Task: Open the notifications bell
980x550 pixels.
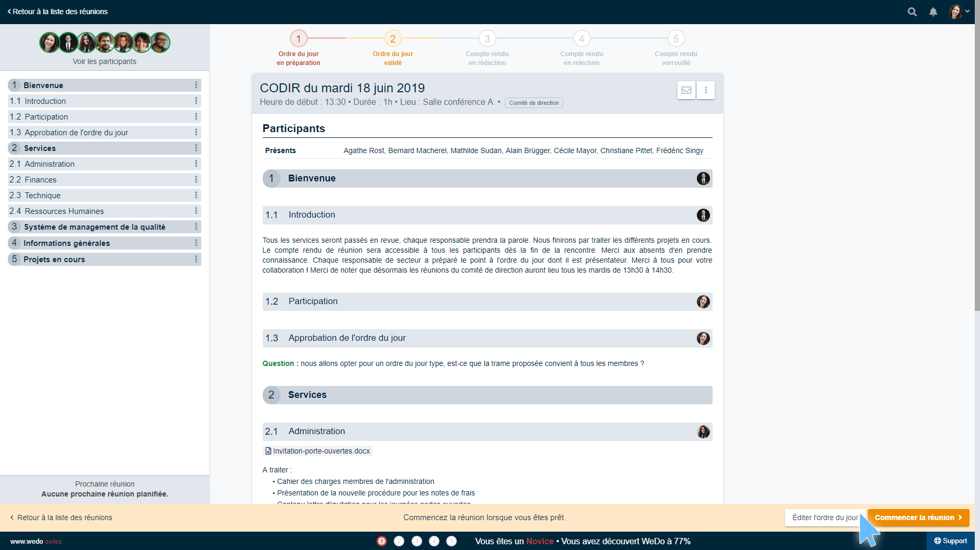Action: point(933,12)
